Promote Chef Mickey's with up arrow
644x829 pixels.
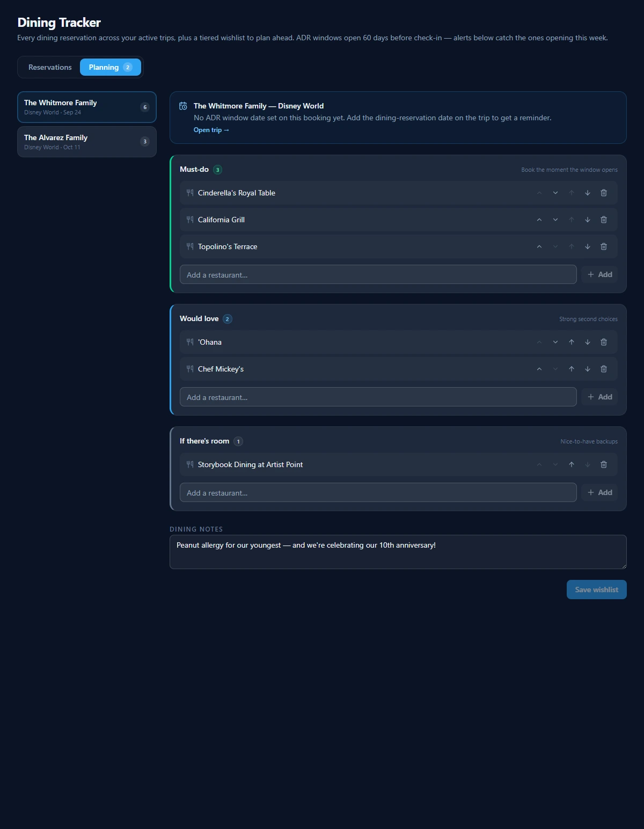[572, 369]
